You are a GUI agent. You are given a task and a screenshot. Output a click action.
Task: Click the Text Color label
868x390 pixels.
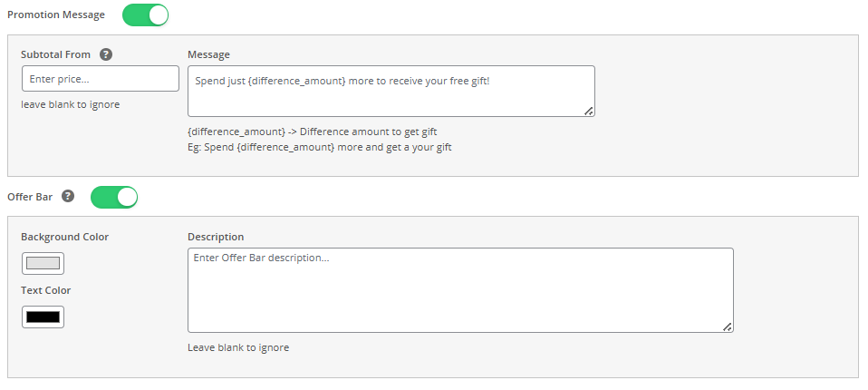point(45,290)
